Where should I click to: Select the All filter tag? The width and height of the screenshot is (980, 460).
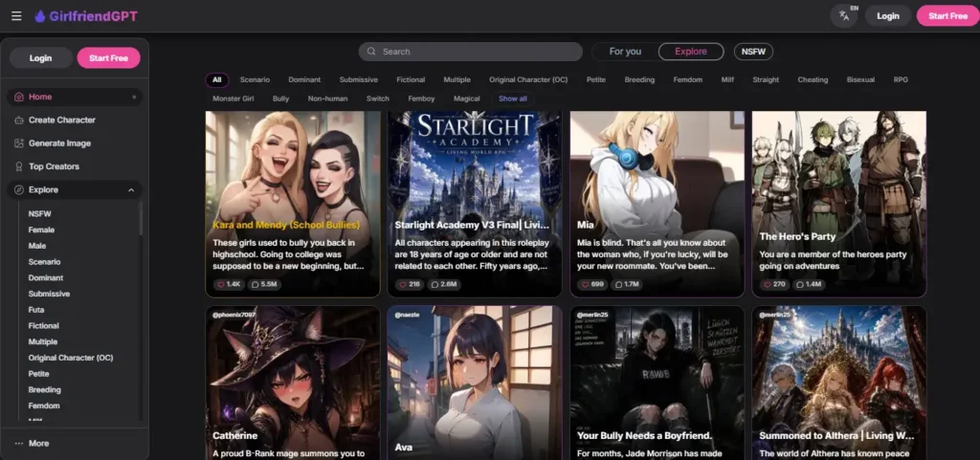coord(217,80)
